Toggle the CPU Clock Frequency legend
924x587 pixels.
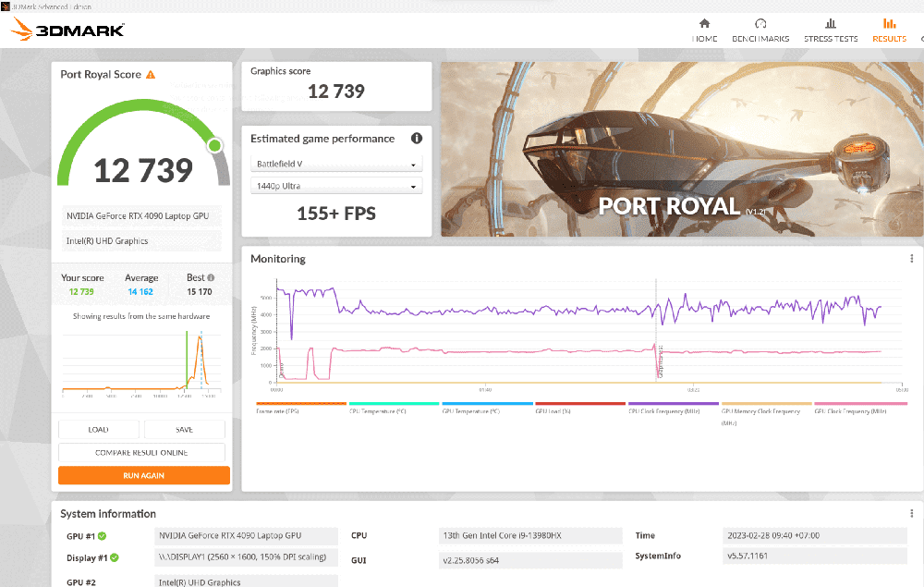coord(673,408)
